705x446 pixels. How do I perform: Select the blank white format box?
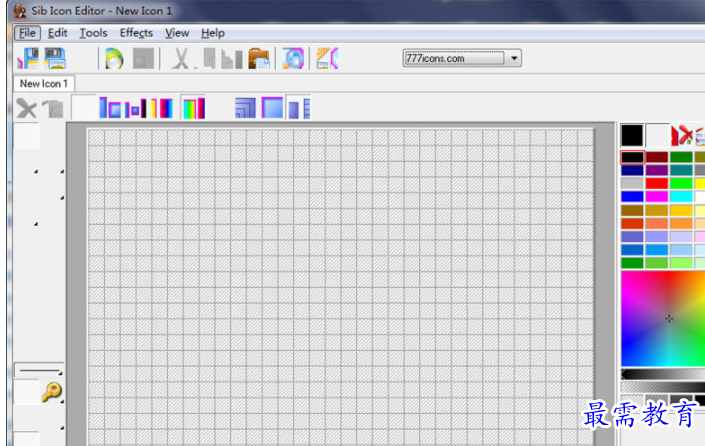click(84, 107)
